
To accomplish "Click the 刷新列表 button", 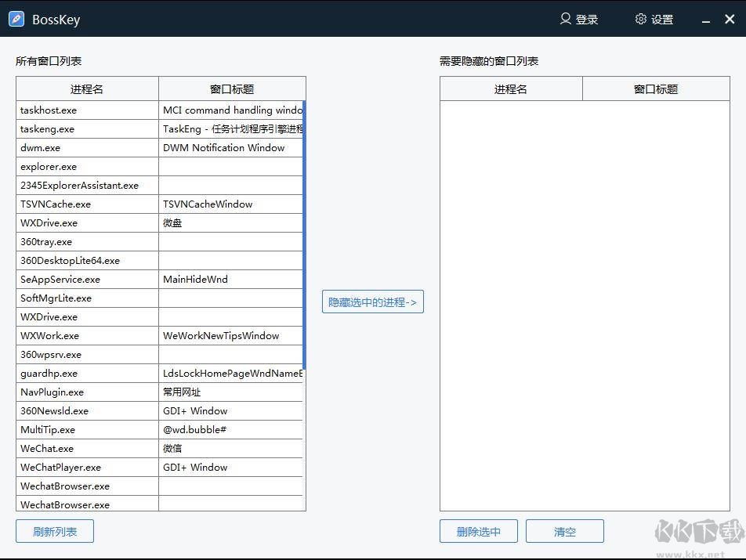I will pos(54,530).
